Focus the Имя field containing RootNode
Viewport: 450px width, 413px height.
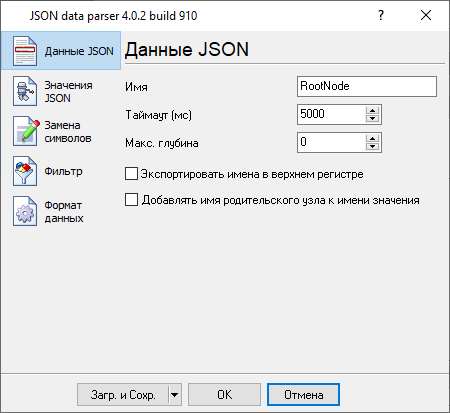tap(367, 86)
